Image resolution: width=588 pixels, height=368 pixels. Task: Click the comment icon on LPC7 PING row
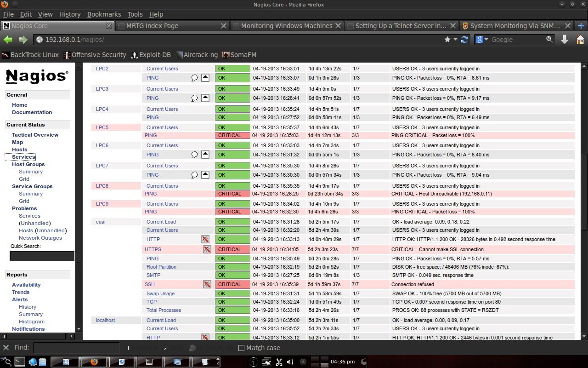(x=194, y=175)
